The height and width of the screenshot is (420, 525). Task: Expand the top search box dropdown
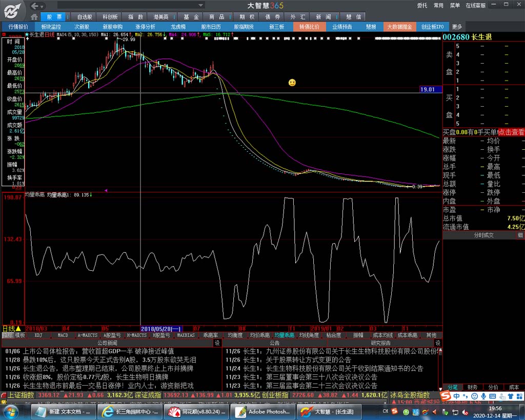click(200, 5)
